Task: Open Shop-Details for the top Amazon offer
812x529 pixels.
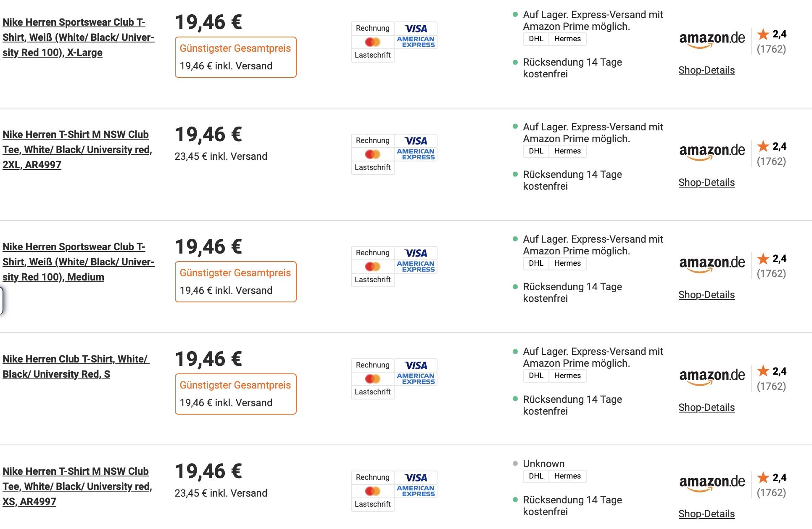Action: (x=707, y=70)
